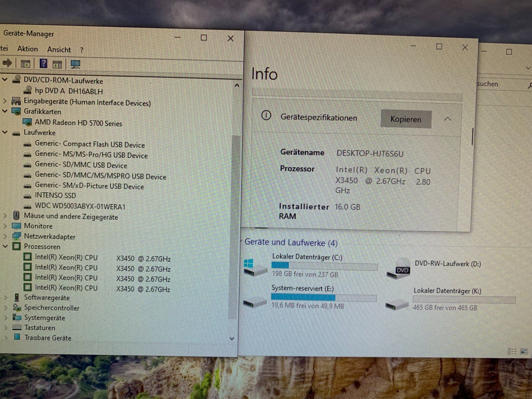Click the info circle icon beside Gerätespezifikationen
This screenshot has height=399, width=532.
tap(266, 115)
